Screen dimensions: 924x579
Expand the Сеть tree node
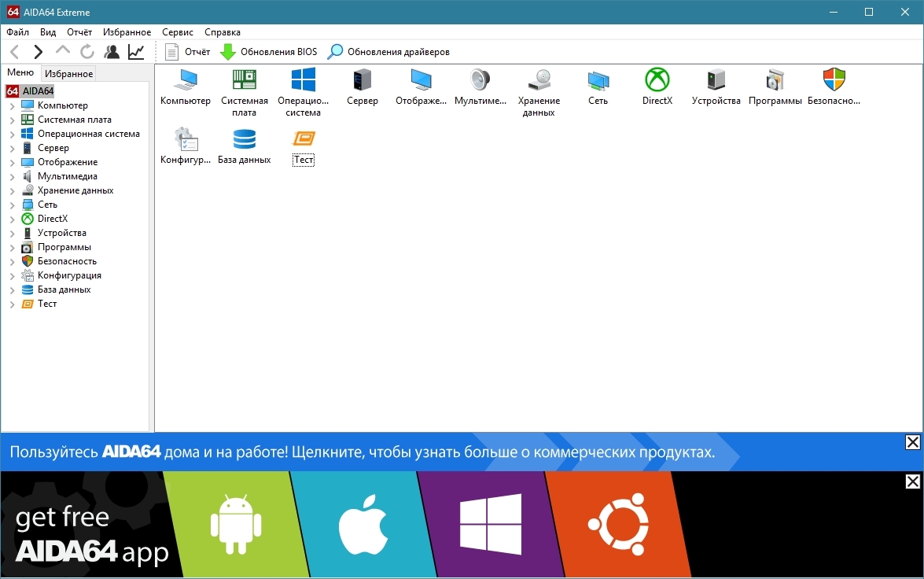pyautogui.click(x=13, y=205)
